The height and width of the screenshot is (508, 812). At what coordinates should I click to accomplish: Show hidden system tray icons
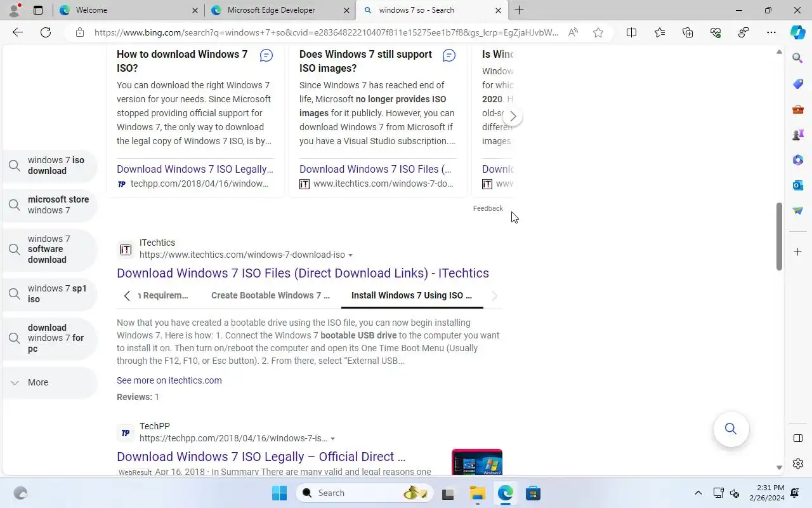pyautogui.click(x=698, y=493)
